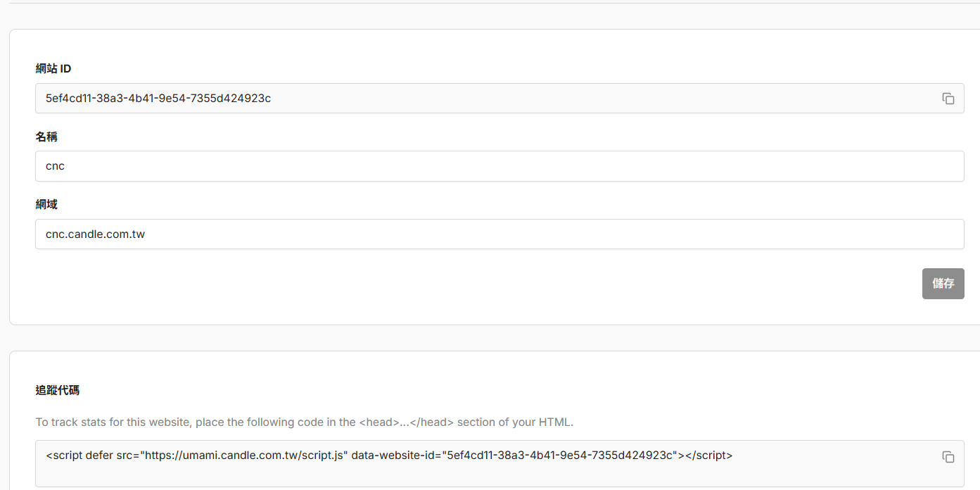980x490 pixels.
Task: Focus the 網域 field with cnc.candle.com.tw
Action: (492, 234)
